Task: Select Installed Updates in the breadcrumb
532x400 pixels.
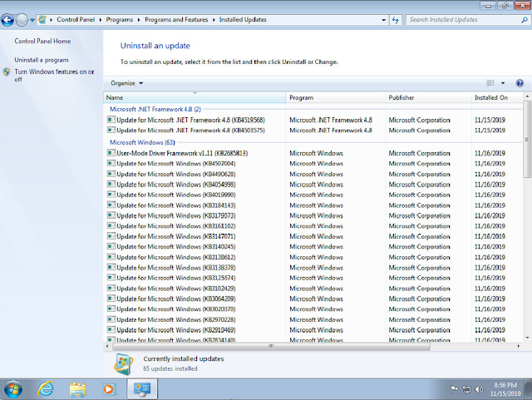Action: pyautogui.click(x=243, y=20)
